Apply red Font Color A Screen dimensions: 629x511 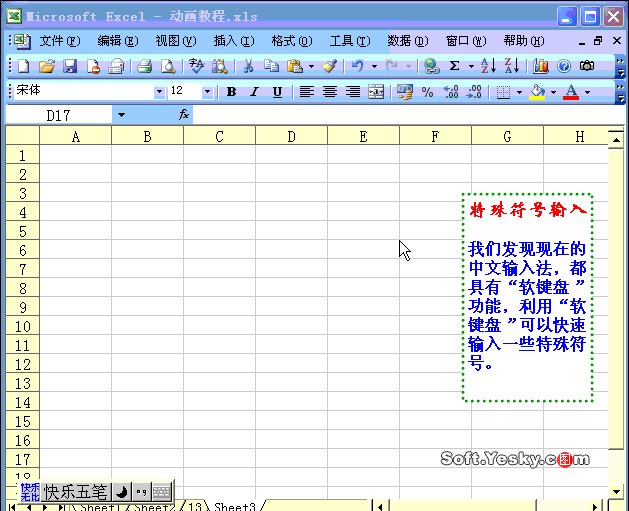click(x=571, y=92)
